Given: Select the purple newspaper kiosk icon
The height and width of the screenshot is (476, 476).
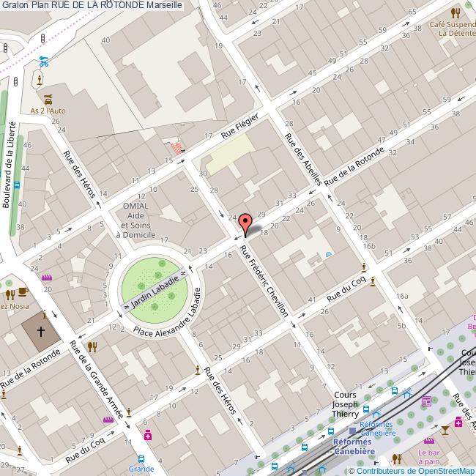Looking at the screenshot, I should point(426,401).
